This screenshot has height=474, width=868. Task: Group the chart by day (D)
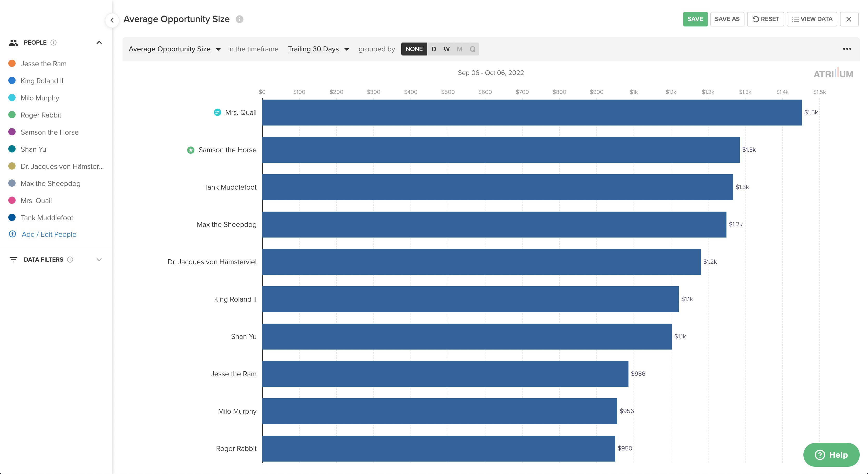(x=434, y=49)
